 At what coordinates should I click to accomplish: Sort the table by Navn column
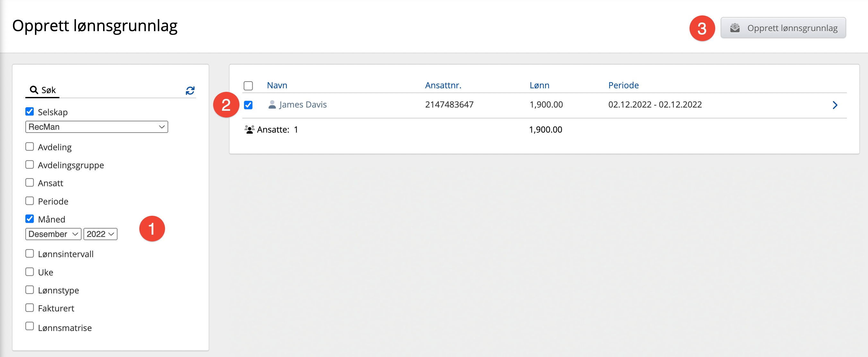click(277, 85)
